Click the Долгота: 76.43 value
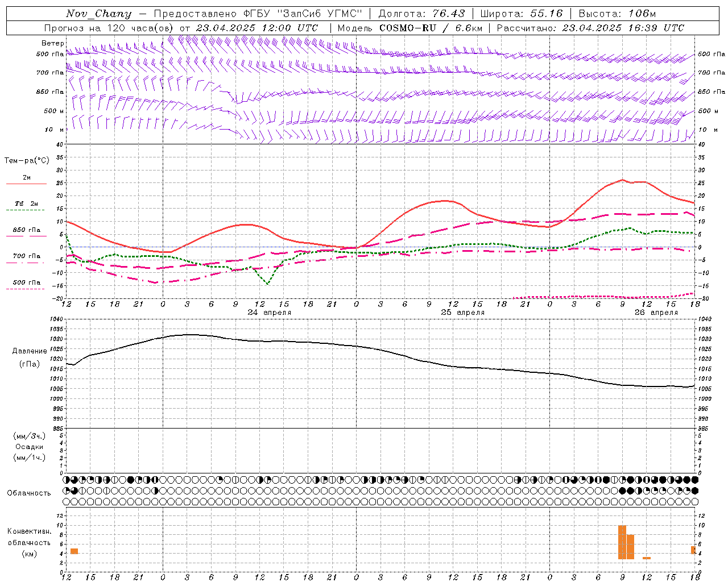Viewport: 728px width, 582px height. point(421,14)
